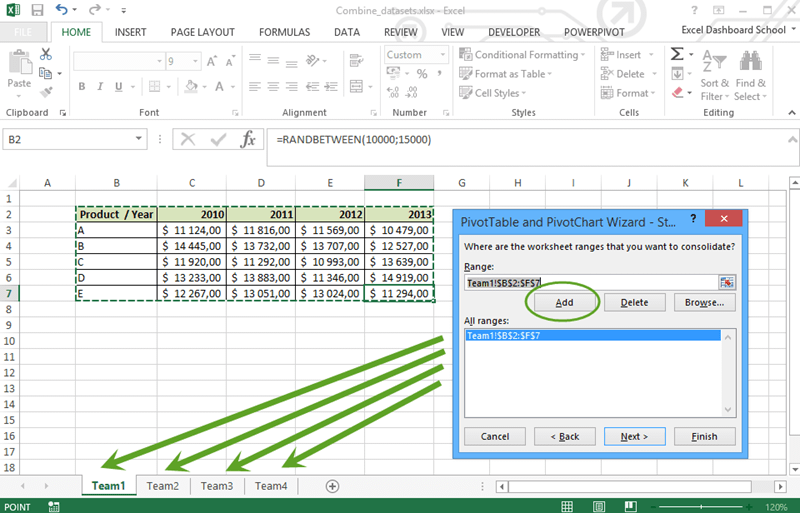The height and width of the screenshot is (513, 800).
Task: Open Format as Table dropdown
Action: [506, 74]
